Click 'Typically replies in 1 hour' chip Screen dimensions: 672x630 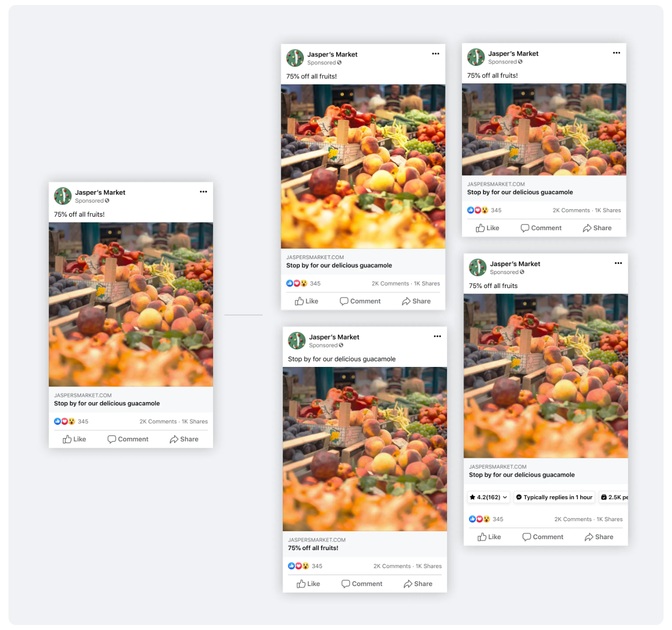tap(554, 497)
